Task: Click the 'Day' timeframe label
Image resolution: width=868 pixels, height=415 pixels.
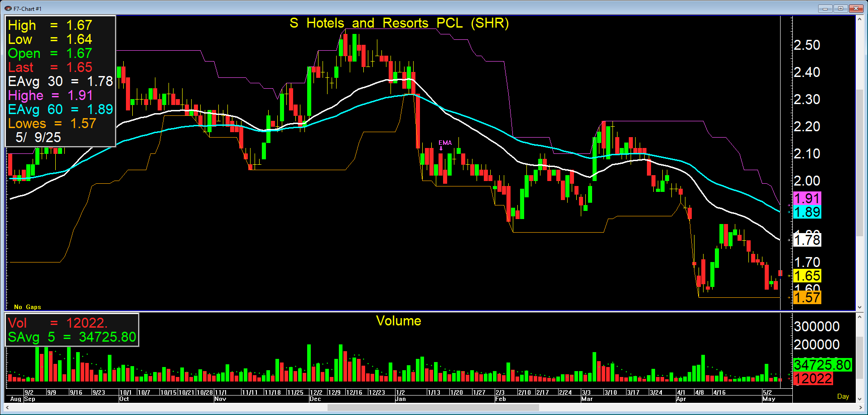Action: (x=843, y=396)
